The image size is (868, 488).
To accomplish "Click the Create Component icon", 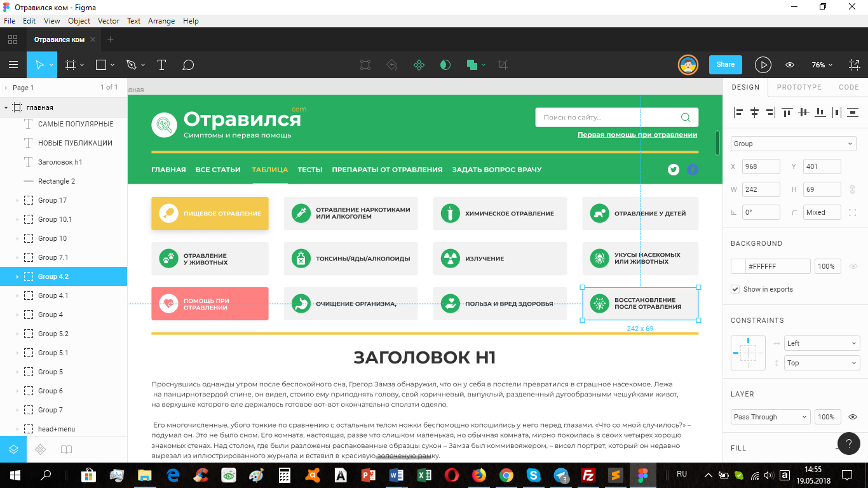I will click(x=419, y=65).
